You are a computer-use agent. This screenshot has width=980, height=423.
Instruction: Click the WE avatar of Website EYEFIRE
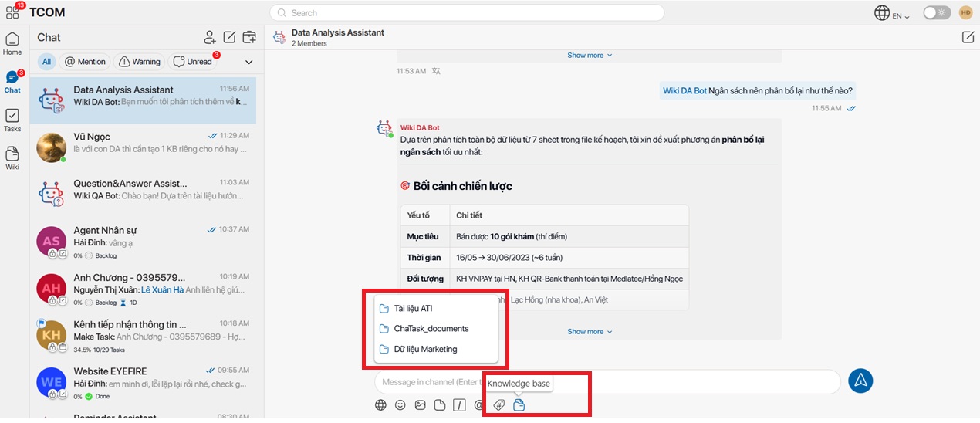[x=51, y=381]
